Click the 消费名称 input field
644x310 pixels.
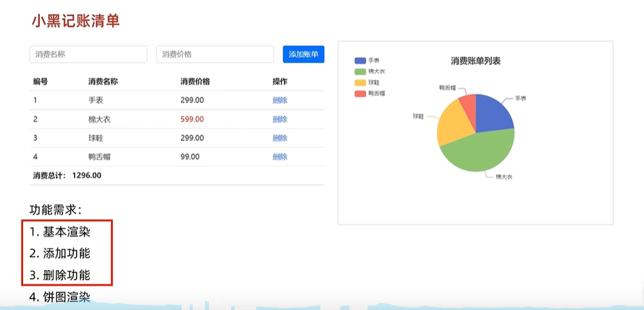coord(88,54)
